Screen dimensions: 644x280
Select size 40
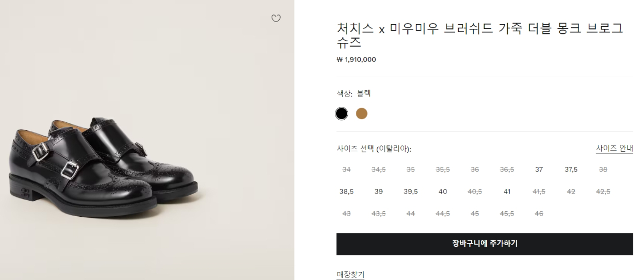tap(443, 191)
